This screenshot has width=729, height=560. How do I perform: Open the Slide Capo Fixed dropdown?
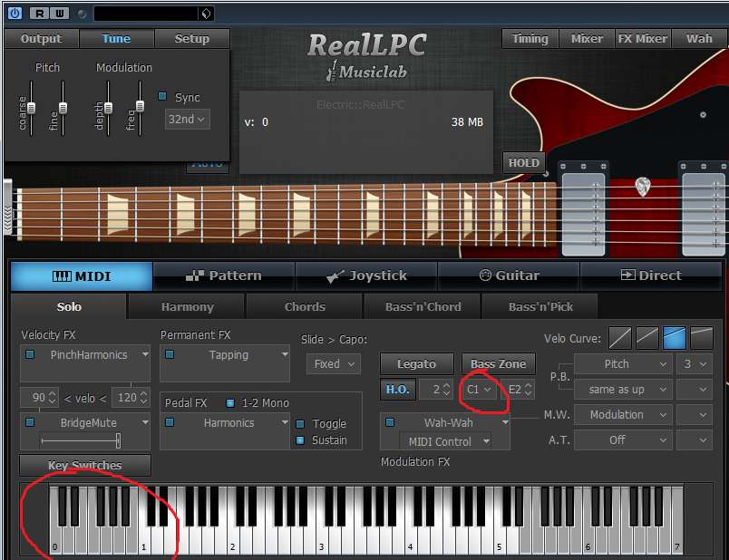334,364
